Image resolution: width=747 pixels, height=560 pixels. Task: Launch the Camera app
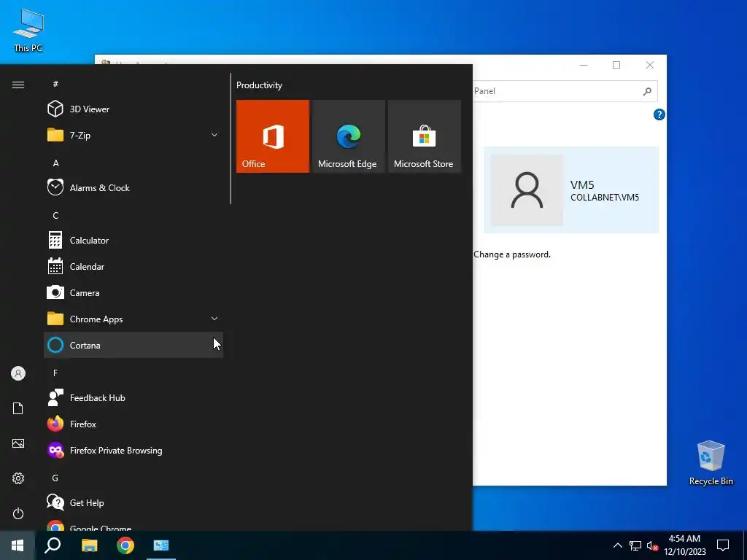point(133,293)
